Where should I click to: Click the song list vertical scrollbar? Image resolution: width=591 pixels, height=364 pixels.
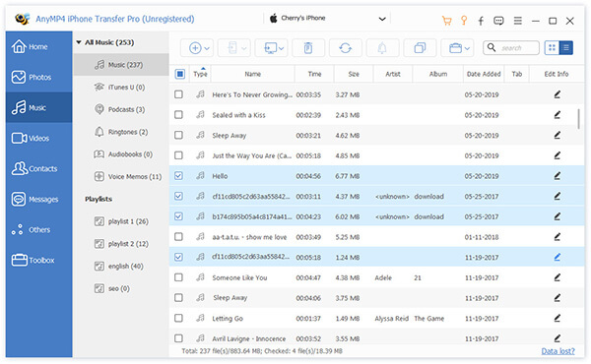578,119
